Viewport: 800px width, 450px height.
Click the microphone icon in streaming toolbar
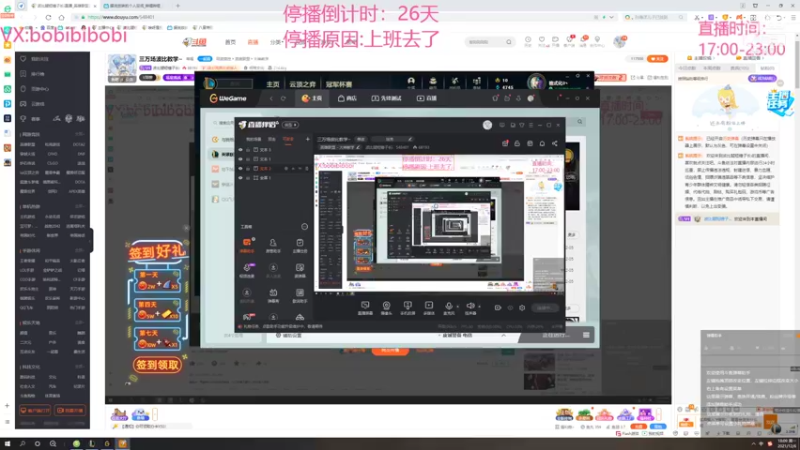[x=448, y=308]
